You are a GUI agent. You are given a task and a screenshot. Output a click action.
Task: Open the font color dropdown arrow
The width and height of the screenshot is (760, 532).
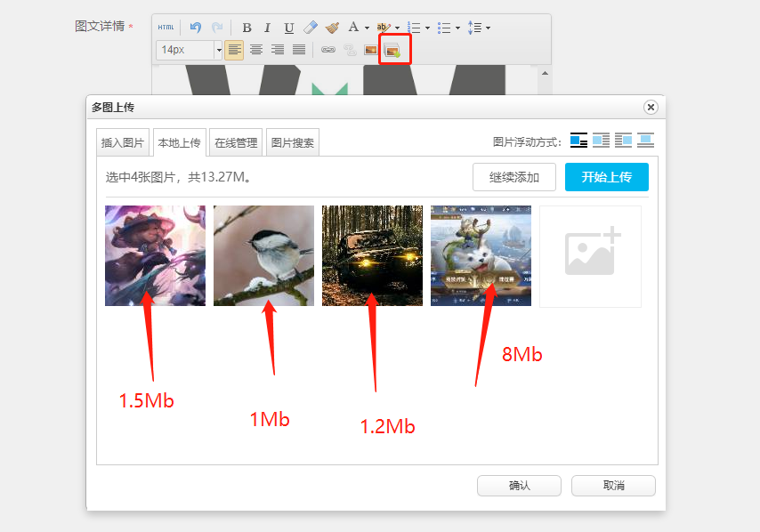pyautogui.click(x=365, y=28)
